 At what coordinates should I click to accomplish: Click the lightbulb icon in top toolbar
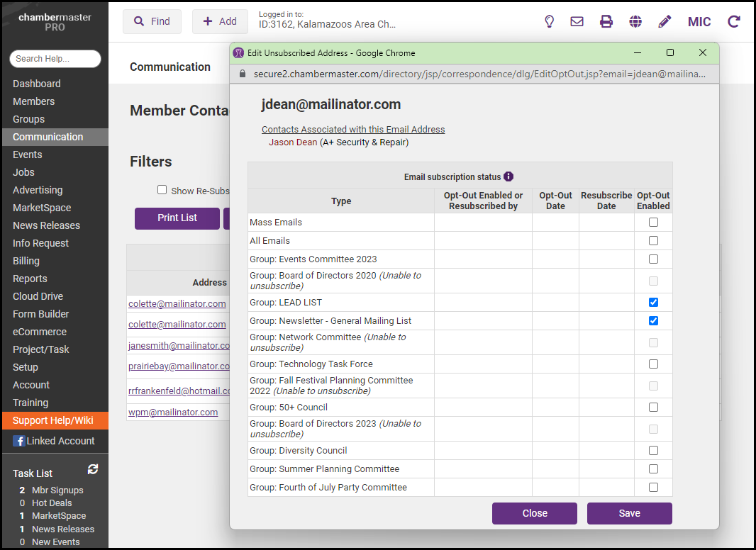pyautogui.click(x=549, y=22)
